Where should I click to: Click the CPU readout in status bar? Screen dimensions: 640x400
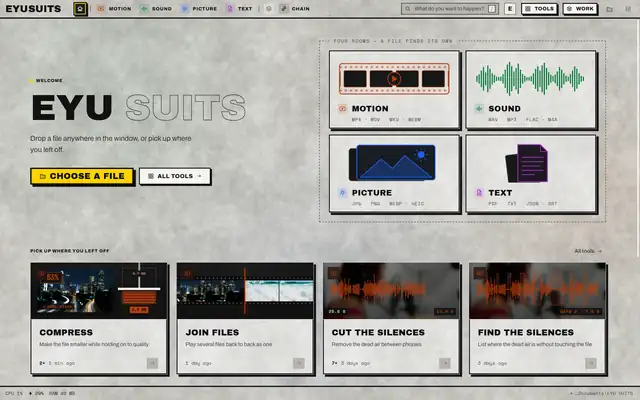click(14, 393)
